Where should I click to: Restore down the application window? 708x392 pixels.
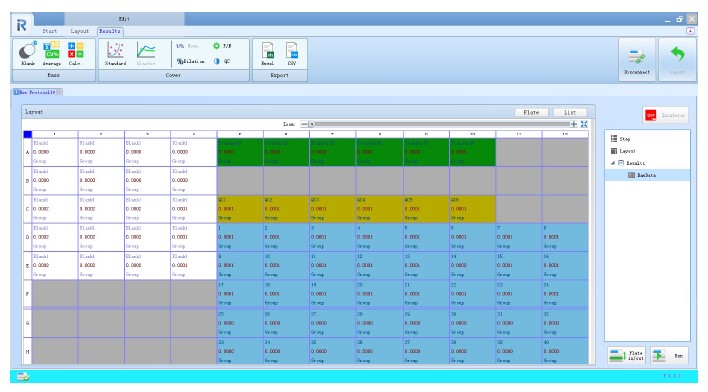point(680,19)
